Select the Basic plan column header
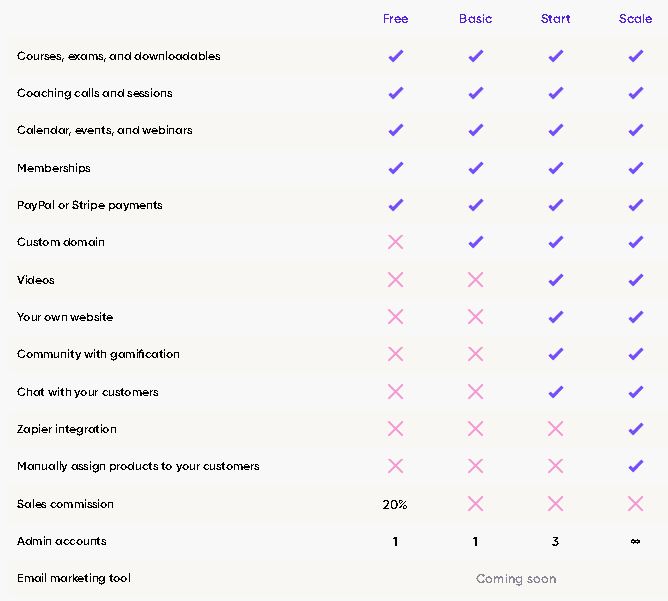668x601 pixels. click(x=475, y=19)
